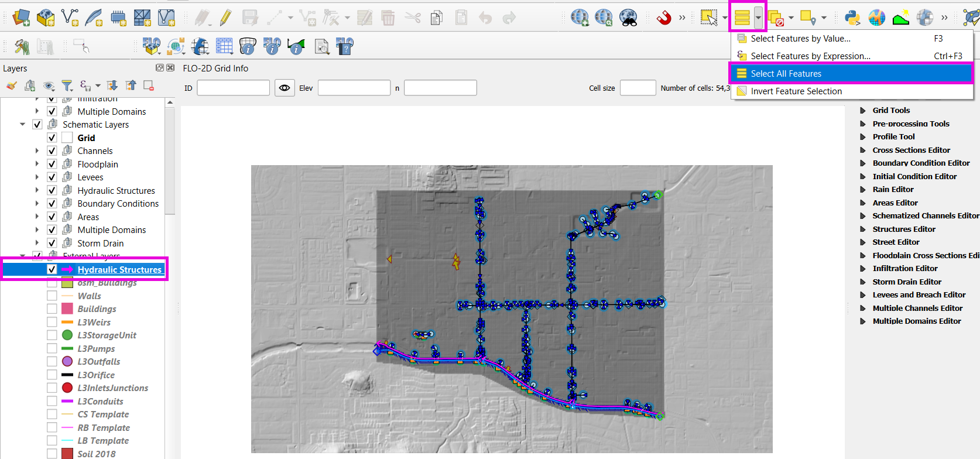
Task: Click Remove Layer icon in Layers toolbar
Action: tap(149, 86)
